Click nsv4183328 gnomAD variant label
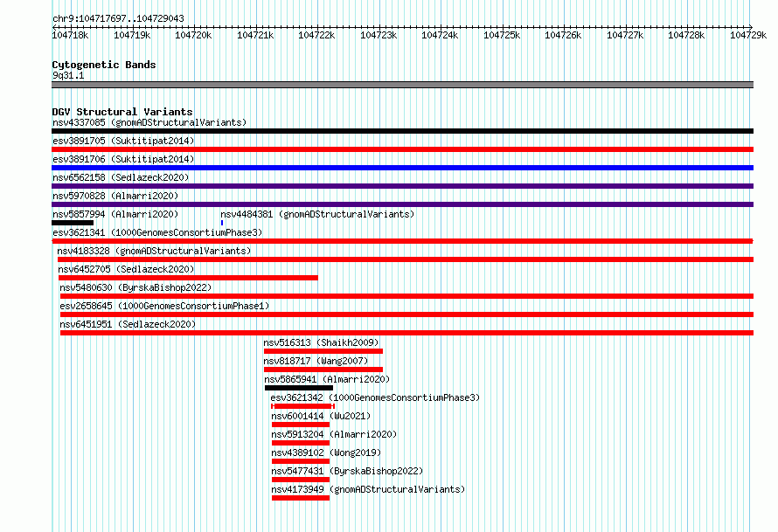 154,251
